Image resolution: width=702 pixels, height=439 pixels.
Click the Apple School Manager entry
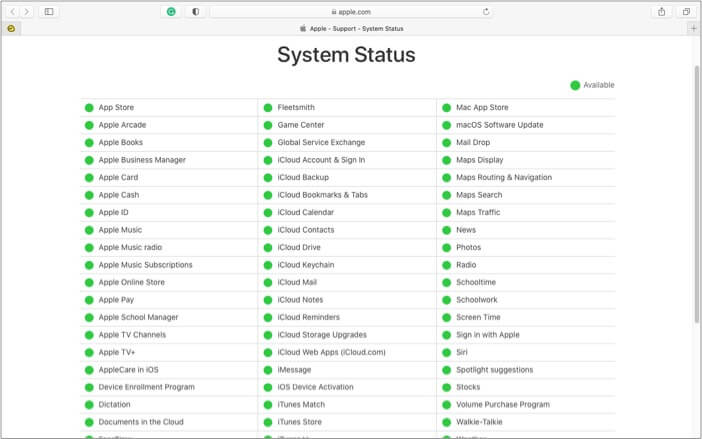138,317
